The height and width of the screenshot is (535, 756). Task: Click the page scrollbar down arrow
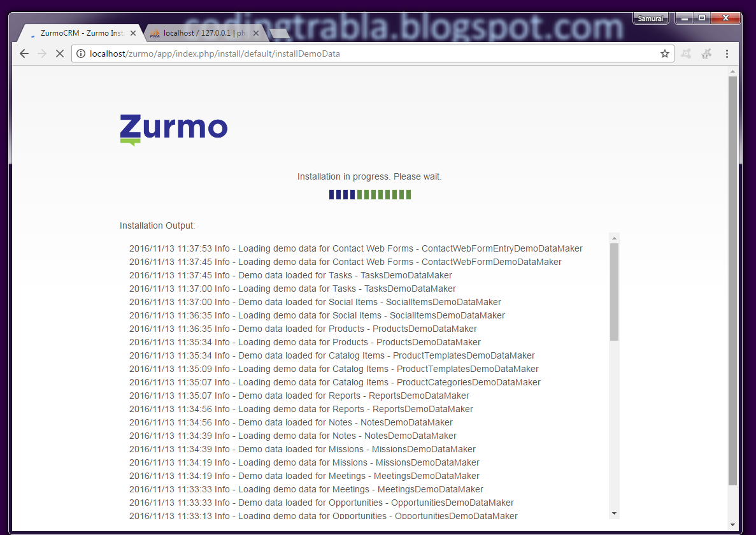pyautogui.click(x=732, y=525)
